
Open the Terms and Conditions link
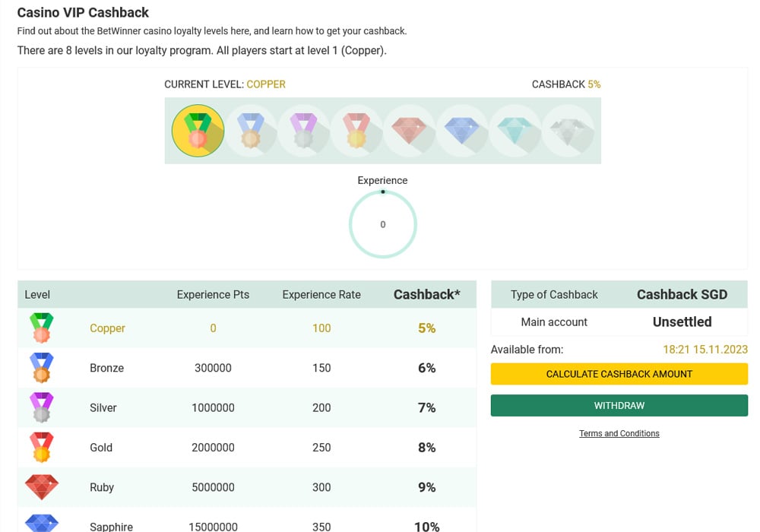point(619,433)
